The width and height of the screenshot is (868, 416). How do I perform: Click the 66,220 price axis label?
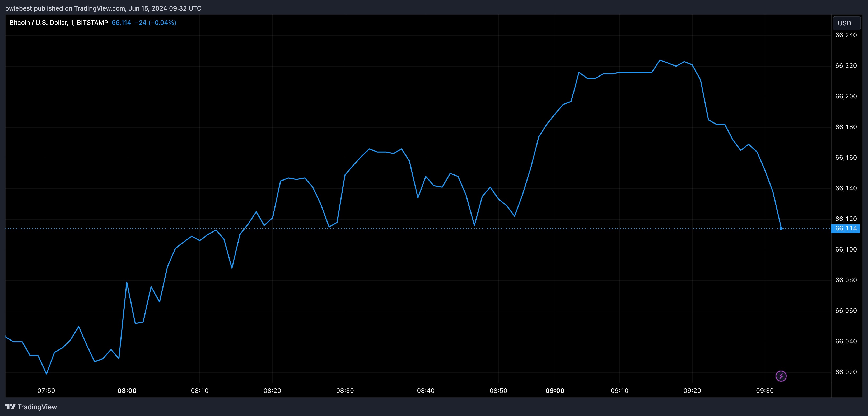[x=846, y=66]
